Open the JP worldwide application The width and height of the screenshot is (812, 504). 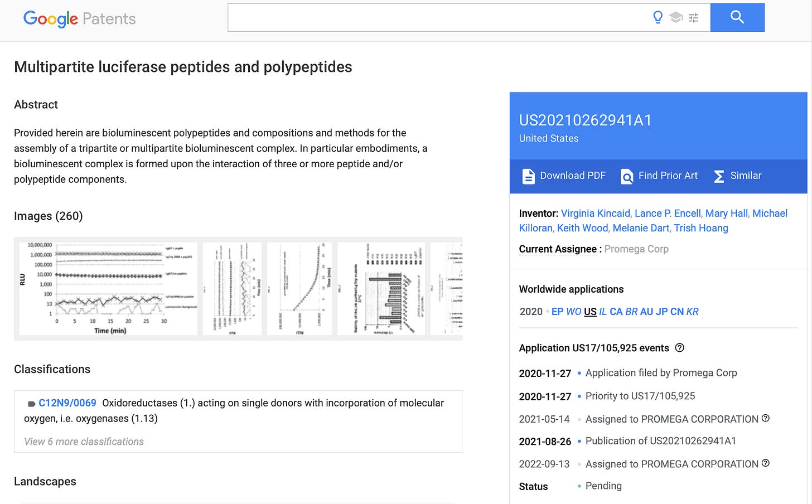pyautogui.click(x=662, y=312)
